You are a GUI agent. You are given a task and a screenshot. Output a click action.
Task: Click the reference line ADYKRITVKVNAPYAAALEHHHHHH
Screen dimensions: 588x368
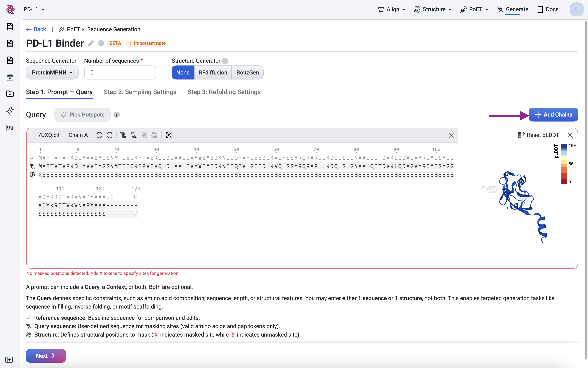[88, 197]
